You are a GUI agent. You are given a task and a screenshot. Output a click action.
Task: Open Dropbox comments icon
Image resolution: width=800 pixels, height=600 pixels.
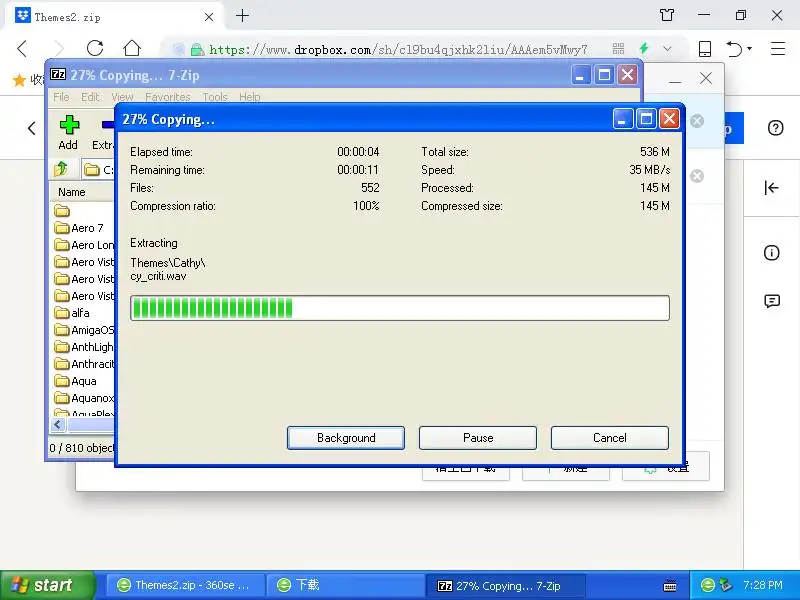coord(772,301)
